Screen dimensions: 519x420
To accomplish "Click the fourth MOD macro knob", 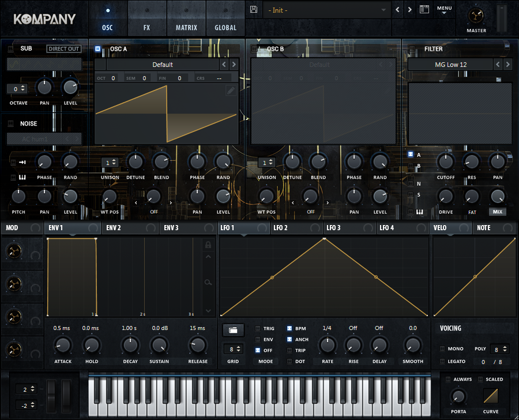I will (x=14, y=350).
